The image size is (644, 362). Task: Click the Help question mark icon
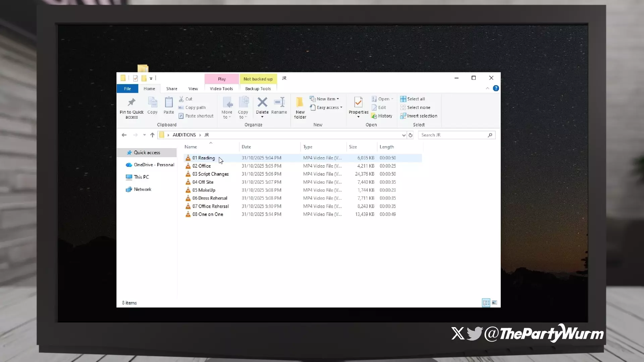(x=496, y=88)
